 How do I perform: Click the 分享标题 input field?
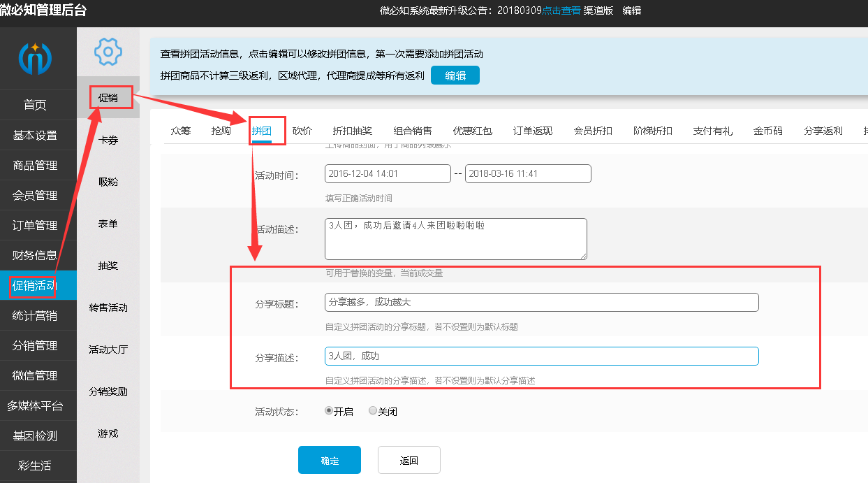coord(541,302)
